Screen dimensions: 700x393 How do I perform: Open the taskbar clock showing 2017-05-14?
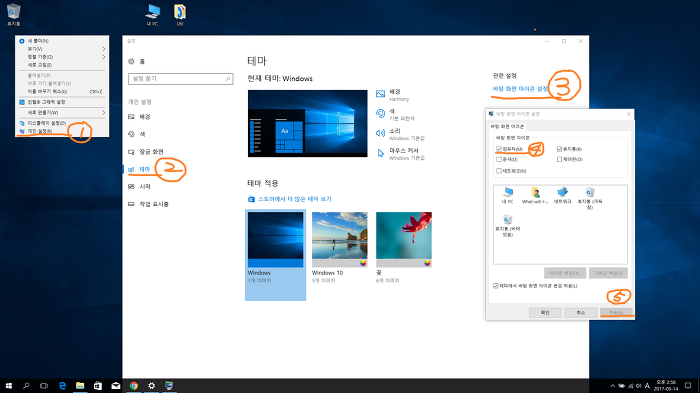tap(667, 386)
